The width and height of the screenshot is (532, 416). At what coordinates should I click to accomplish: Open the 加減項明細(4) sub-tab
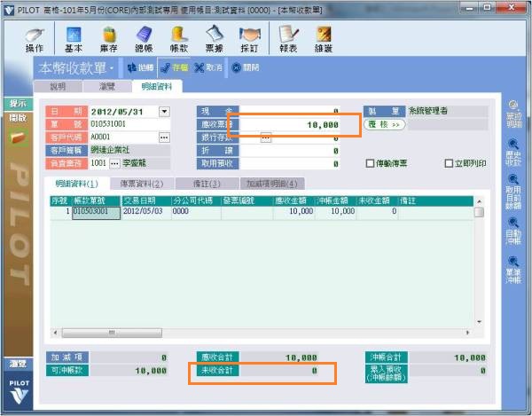point(272,184)
